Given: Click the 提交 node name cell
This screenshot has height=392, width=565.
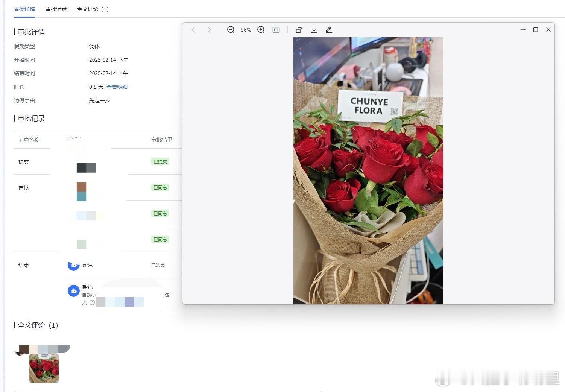Looking at the screenshot, I should point(24,162).
